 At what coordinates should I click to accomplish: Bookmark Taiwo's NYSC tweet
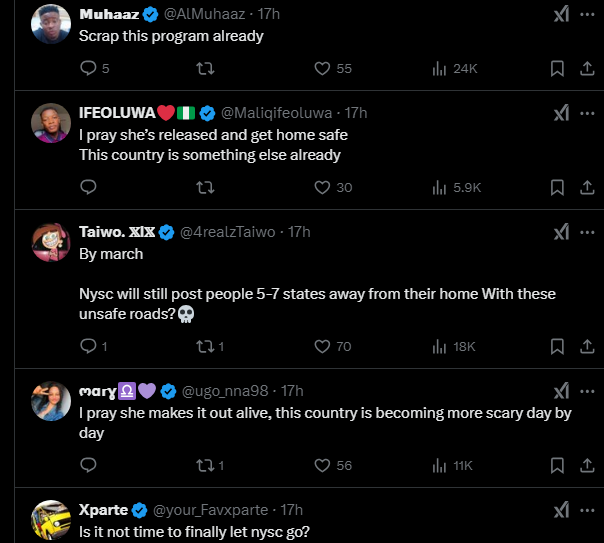(557, 346)
